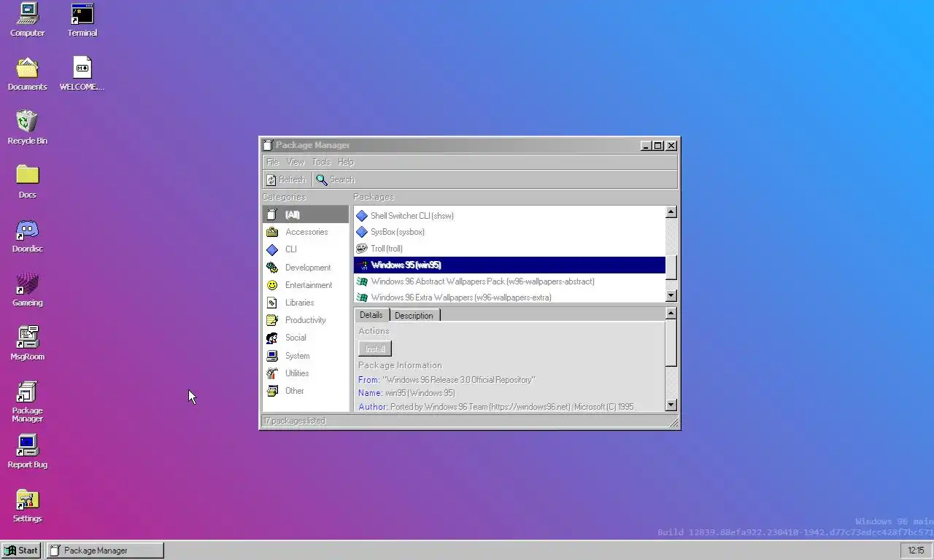The width and height of the screenshot is (934, 560).
Task: Open the Report Bug shortcut
Action: [x=27, y=451]
